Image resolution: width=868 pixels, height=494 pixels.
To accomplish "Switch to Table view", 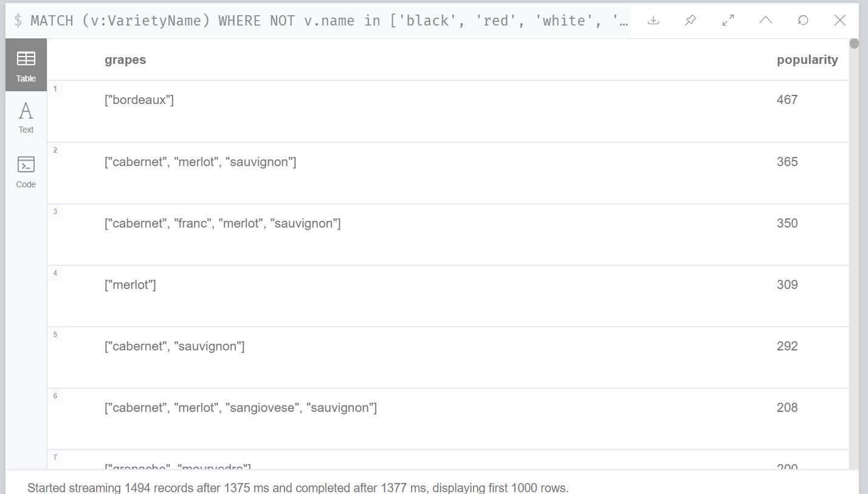I will click(x=26, y=65).
